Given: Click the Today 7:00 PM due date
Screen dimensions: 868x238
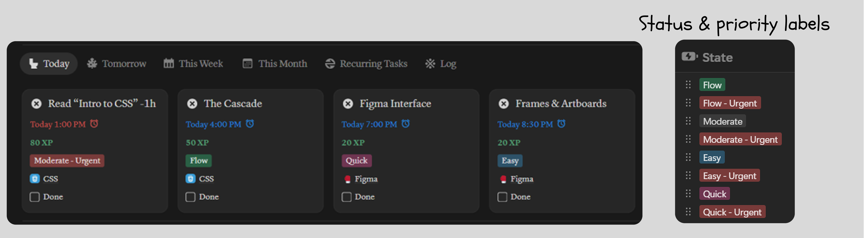Looking at the screenshot, I should tap(370, 124).
